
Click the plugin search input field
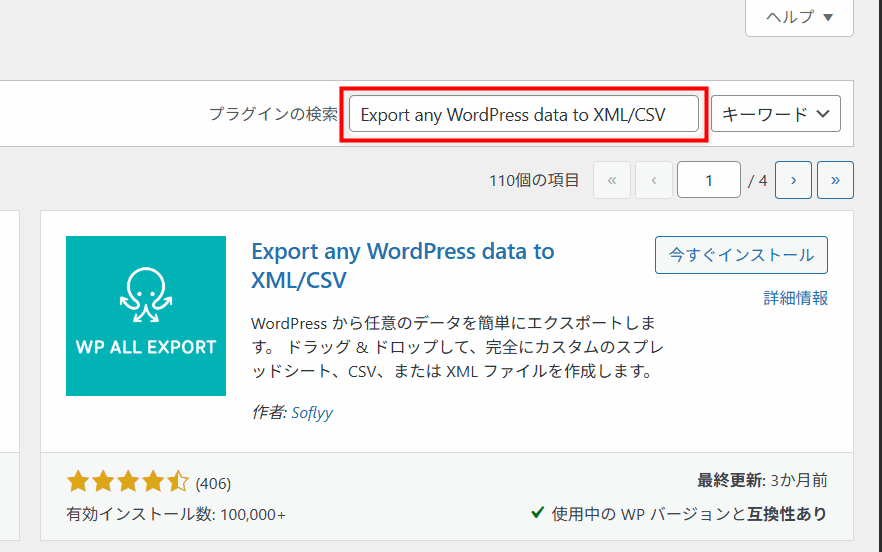[x=524, y=114]
